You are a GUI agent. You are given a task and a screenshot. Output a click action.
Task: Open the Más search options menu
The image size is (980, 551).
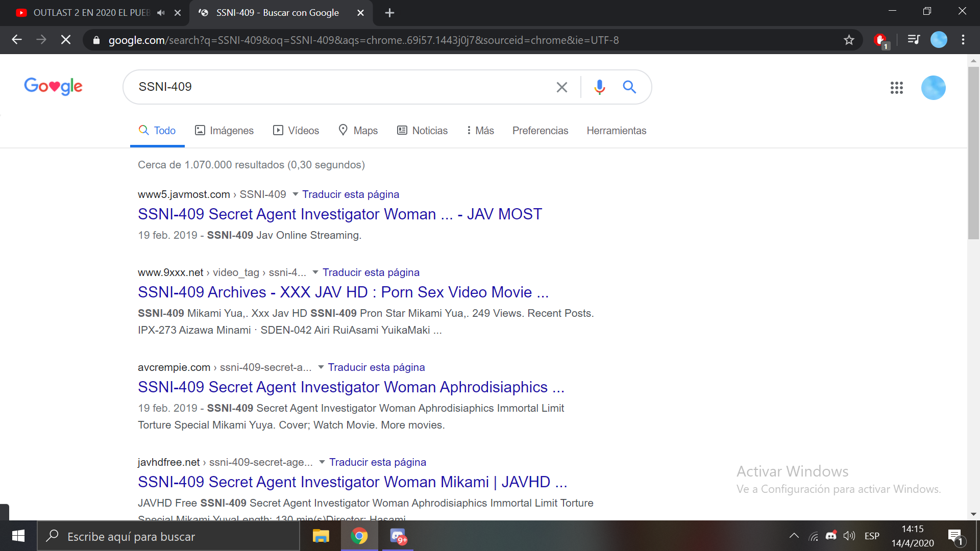(480, 131)
